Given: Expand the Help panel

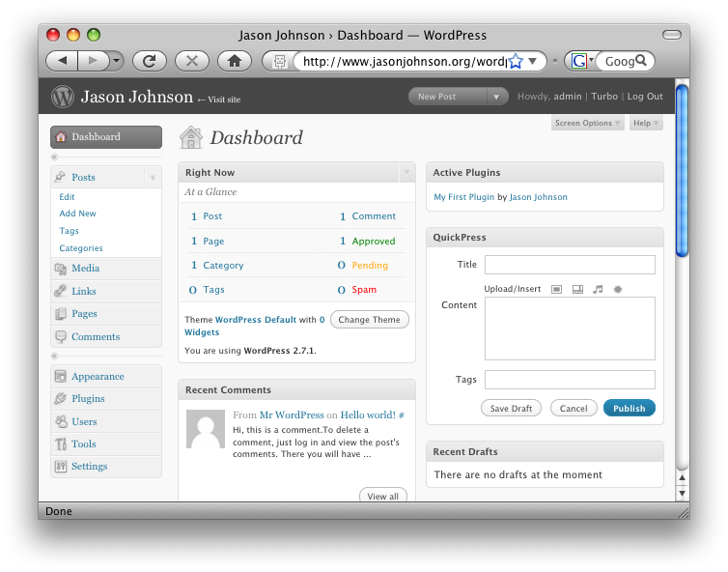Looking at the screenshot, I should pos(646,123).
